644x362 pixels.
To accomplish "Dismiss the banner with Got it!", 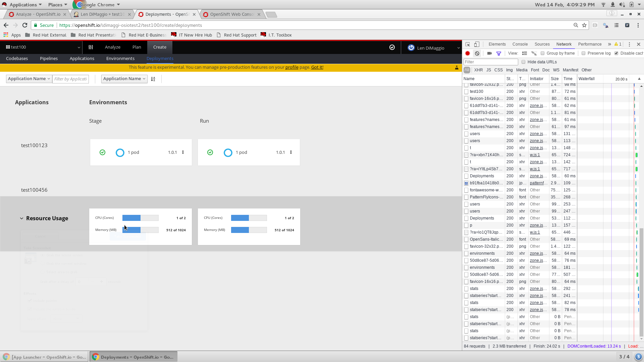I will (x=317, y=67).
